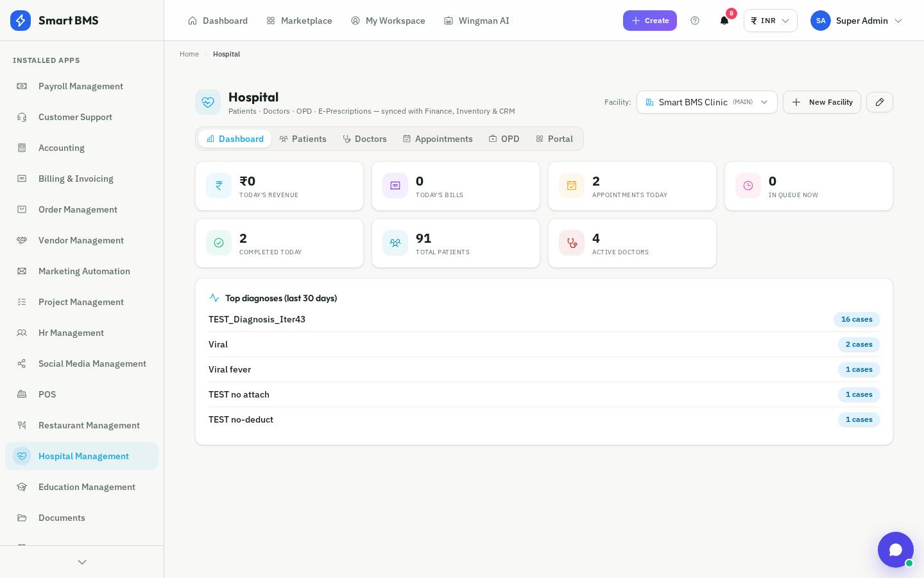Click the 91 Total Patients value

coord(424,238)
